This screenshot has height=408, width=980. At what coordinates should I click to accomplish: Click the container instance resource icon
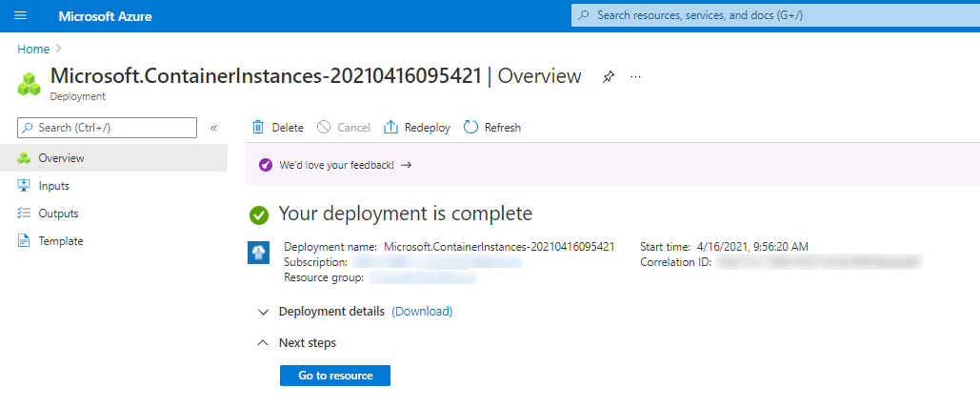pos(258,252)
